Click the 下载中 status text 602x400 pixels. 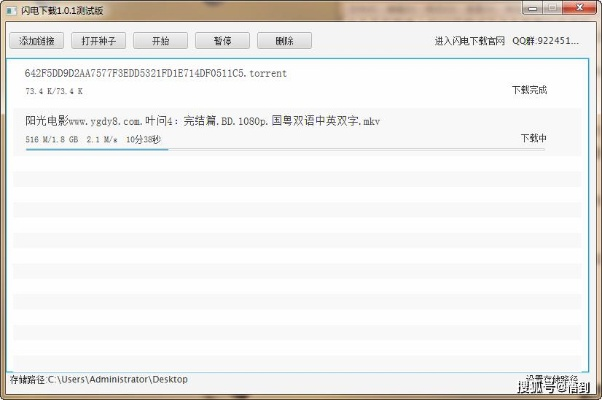click(534, 138)
